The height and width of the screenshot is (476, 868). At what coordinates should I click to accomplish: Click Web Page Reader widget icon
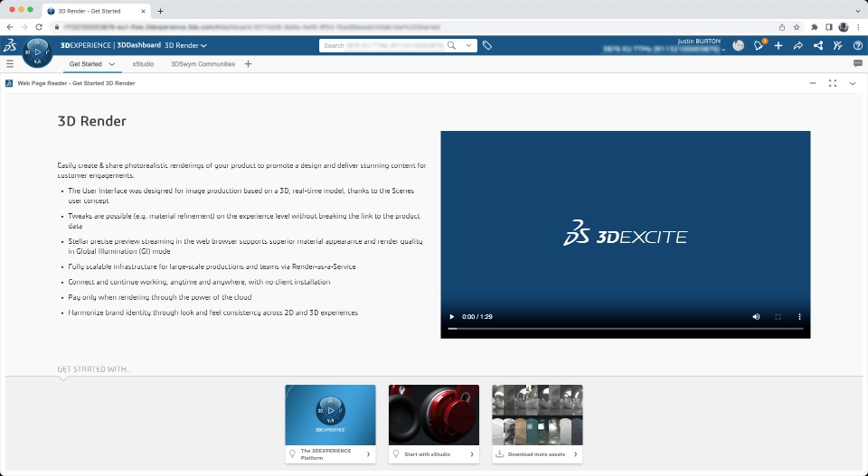coord(9,83)
